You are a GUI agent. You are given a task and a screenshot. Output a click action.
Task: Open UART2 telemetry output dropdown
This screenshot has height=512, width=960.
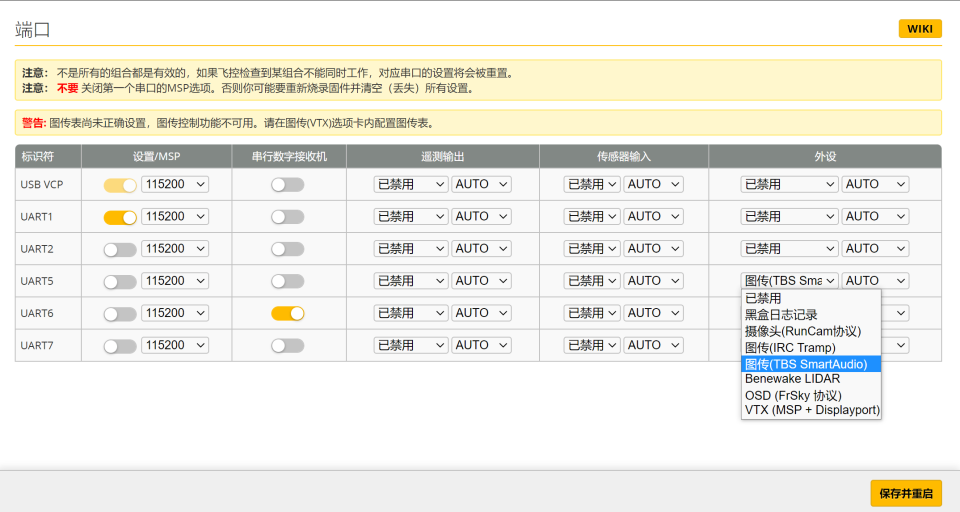click(x=411, y=249)
